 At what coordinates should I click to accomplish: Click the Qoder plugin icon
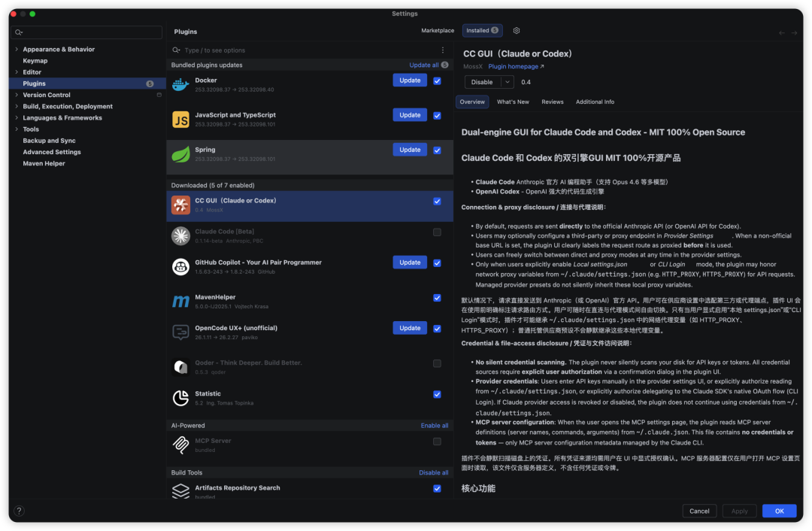point(180,367)
